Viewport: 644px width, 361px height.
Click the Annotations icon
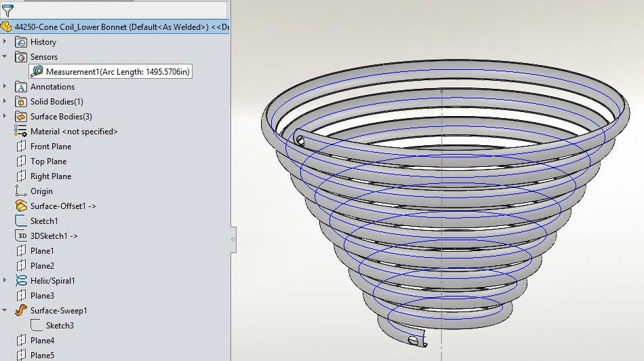point(20,87)
